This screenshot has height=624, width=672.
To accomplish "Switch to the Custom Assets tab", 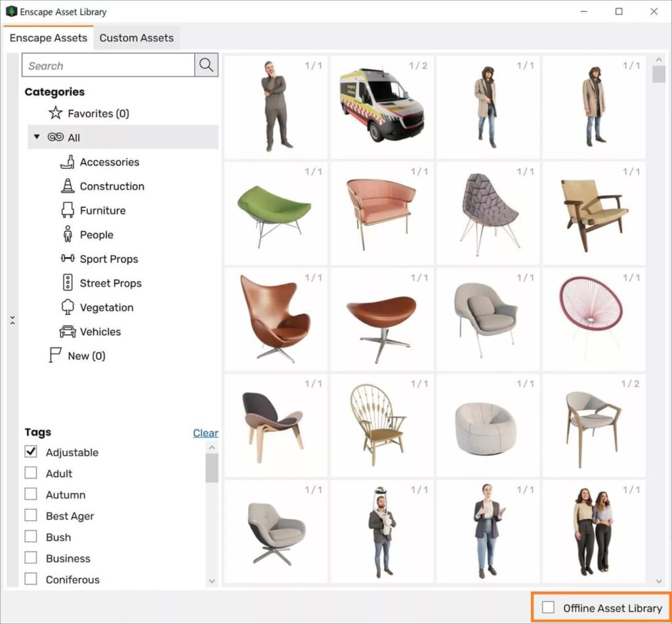I will click(x=136, y=38).
